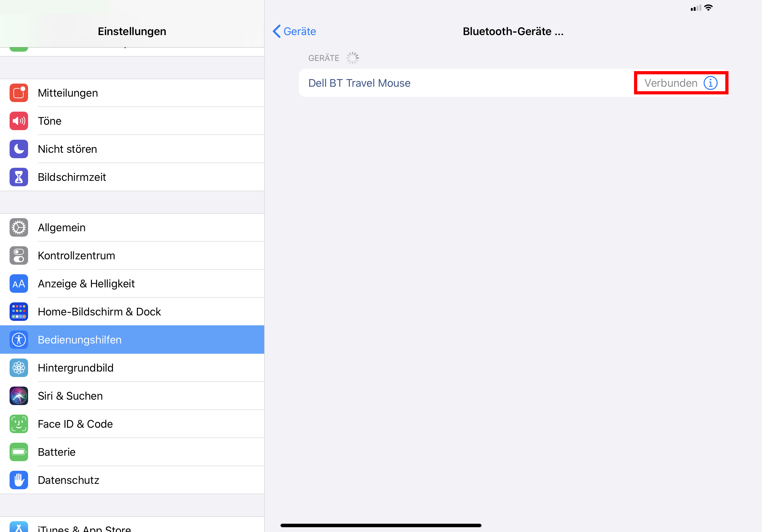
Task: Tap the info icon beside Verbunden
Action: click(710, 83)
